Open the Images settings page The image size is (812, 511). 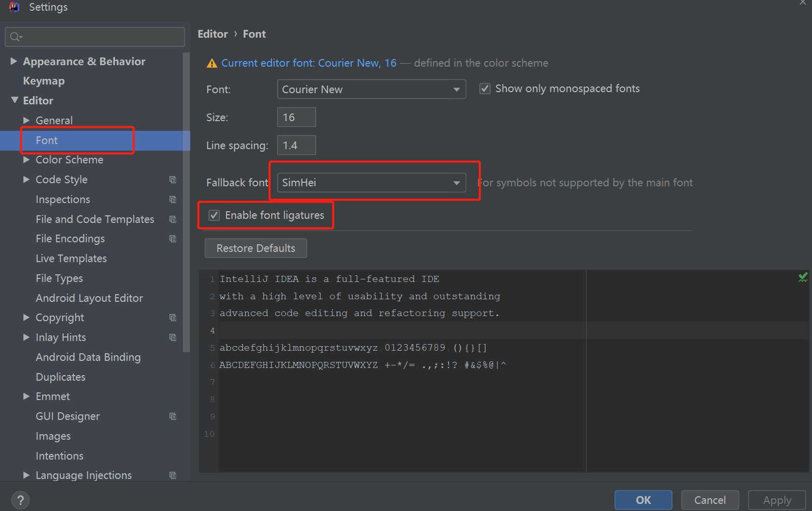[x=53, y=436]
